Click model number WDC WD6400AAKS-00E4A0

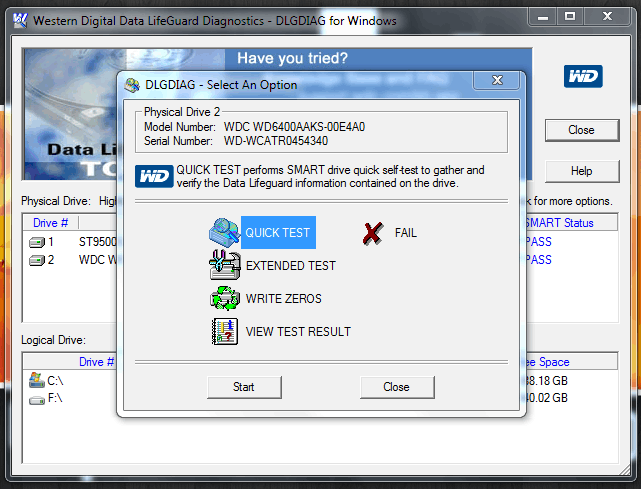pyautogui.click(x=294, y=127)
